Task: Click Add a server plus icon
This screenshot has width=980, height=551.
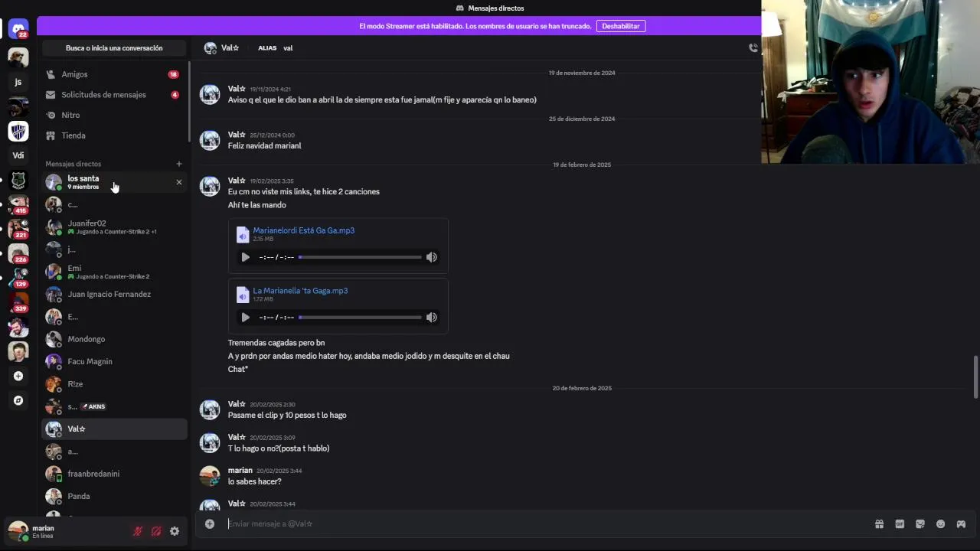Action: click(x=18, y=376)
